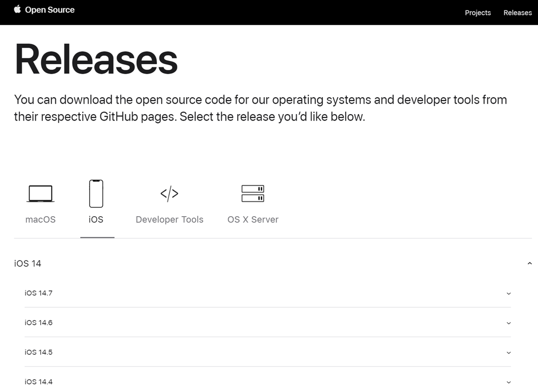The image size is (538, 392).
Task: Expand the iOS 14.4 release entry
Action: 508,382
